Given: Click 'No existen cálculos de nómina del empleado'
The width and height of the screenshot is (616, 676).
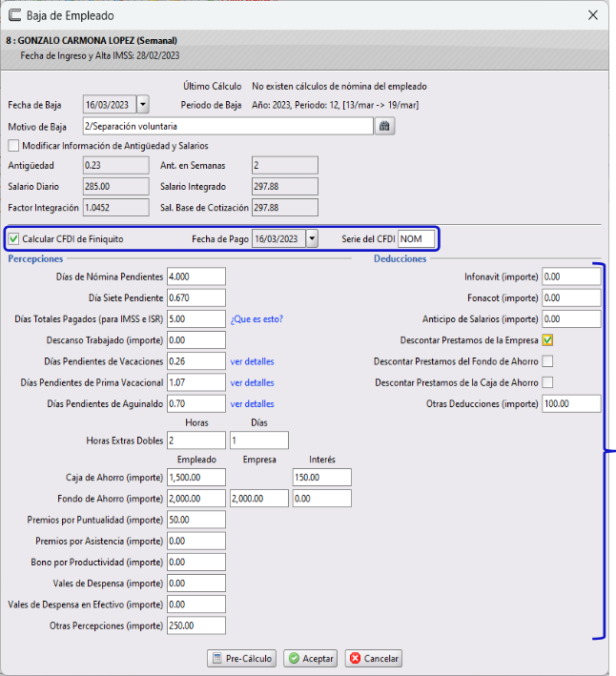Looking at the screenshot, I should tap(339, 86).
